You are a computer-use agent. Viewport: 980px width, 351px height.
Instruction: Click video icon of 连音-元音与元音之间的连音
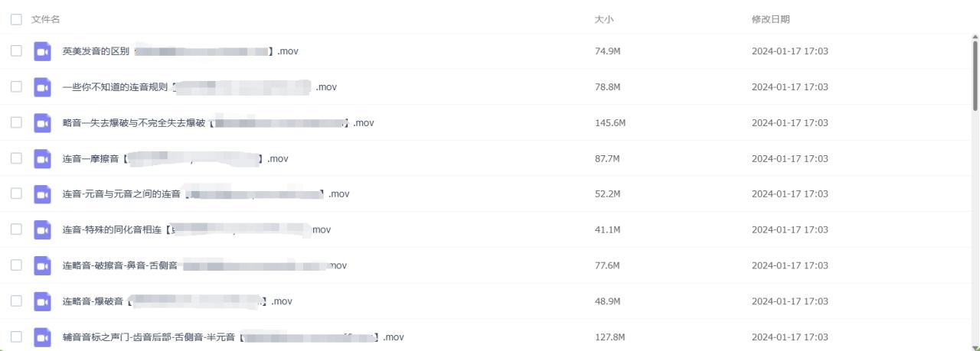[43, 194]
